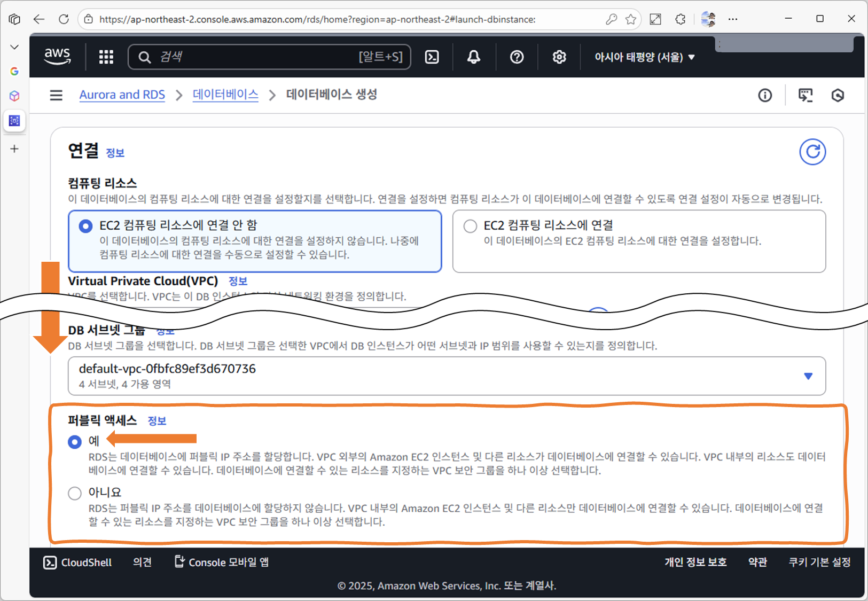Open 약관 terms link
Viewport: 868px width, 601px height.
[x=757, y=562]
